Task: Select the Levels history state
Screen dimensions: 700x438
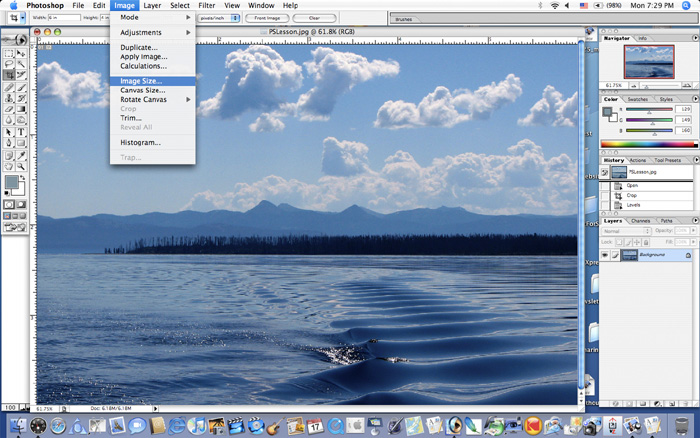Action: [x=650, y=205]
